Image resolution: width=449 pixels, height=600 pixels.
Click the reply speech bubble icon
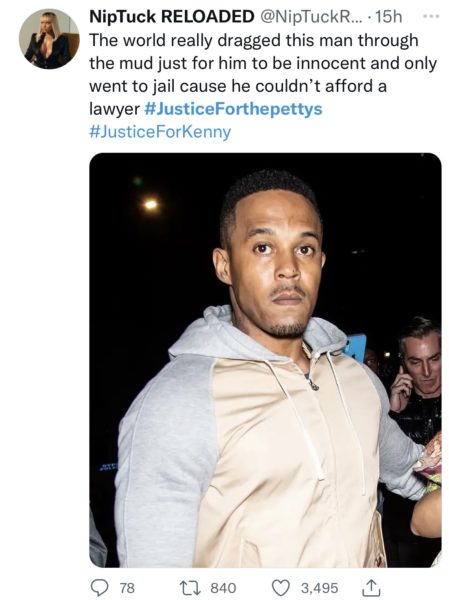100,587
